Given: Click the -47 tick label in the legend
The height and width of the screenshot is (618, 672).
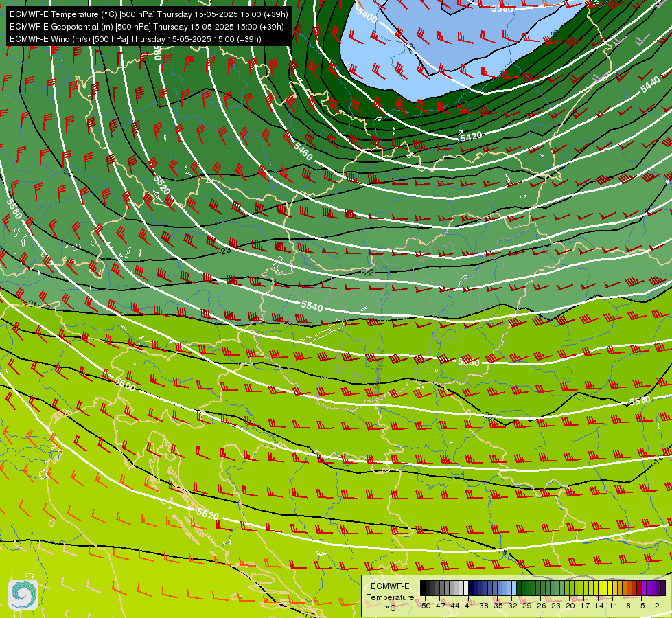Looking at the screenshot, I should point(439,606).
